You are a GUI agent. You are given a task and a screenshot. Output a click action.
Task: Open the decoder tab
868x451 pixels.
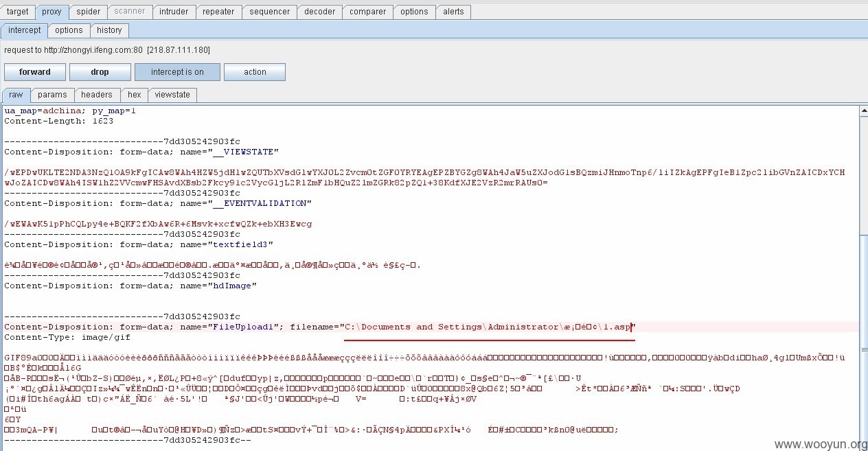click(x=320, y=12)
